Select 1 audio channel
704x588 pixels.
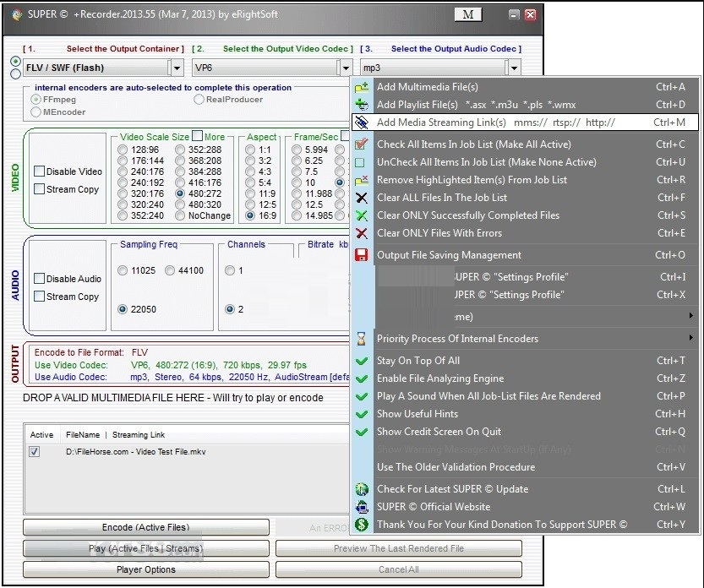[x=230, y=270]
